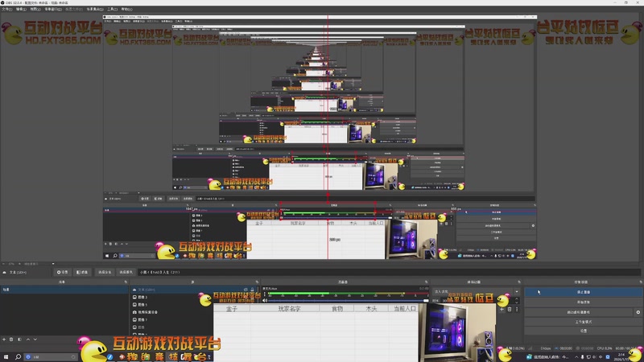The width and height of the screenshot is (644, 362).
Task: Move the selected scene up
Action: point(28,339)
